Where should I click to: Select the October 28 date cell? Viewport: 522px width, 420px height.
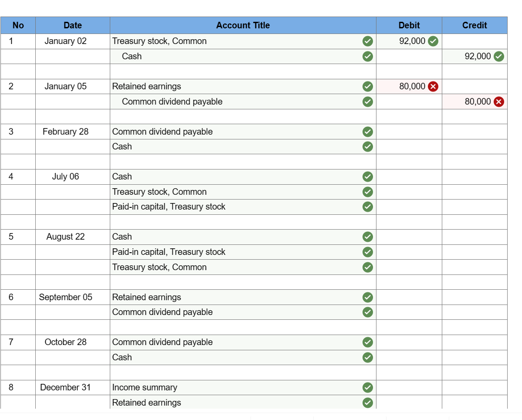click(x=73, y=342)
